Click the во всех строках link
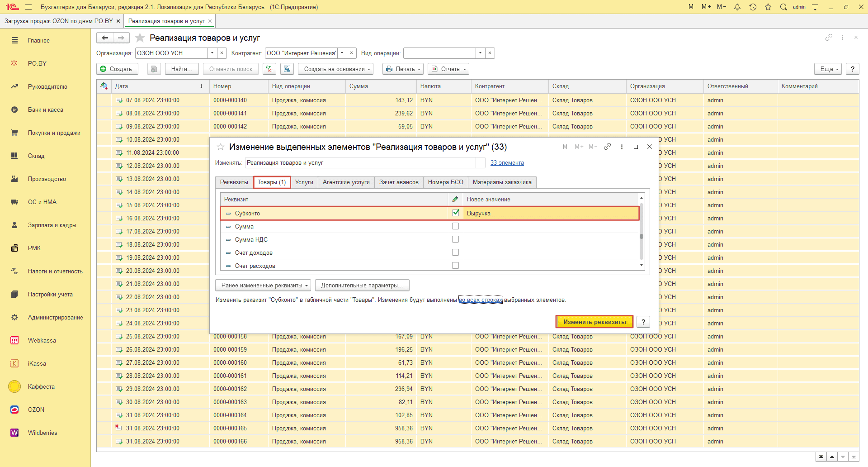The image size is (868, 467). 481,300
